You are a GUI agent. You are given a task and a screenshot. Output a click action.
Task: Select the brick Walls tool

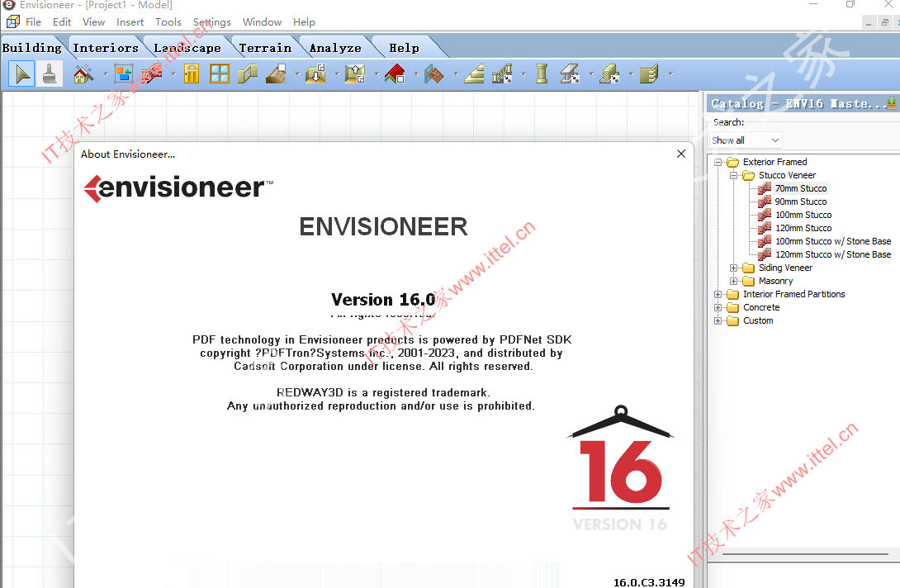click(x=152, y=74)
